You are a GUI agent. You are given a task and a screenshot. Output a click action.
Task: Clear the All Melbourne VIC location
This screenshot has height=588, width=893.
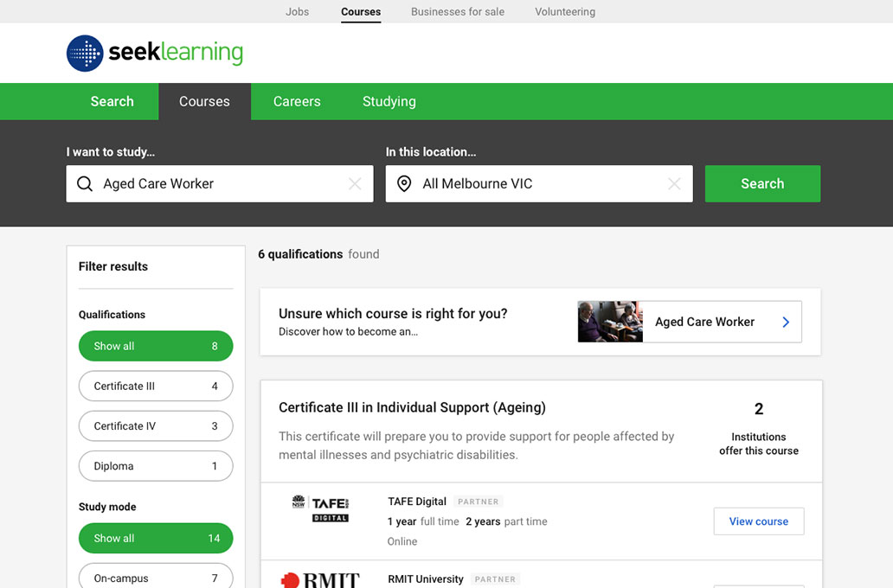click(x=674, y=183)
